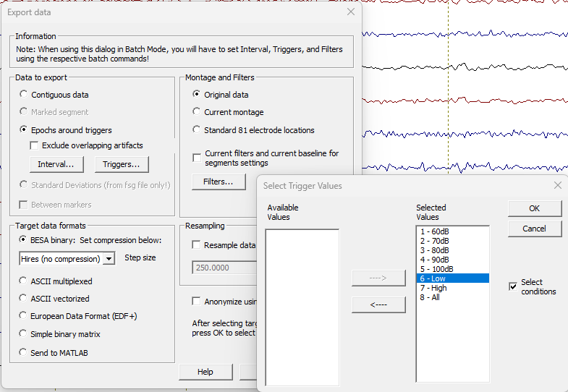Choose European Data Format (EDF+)

point(25,316)
